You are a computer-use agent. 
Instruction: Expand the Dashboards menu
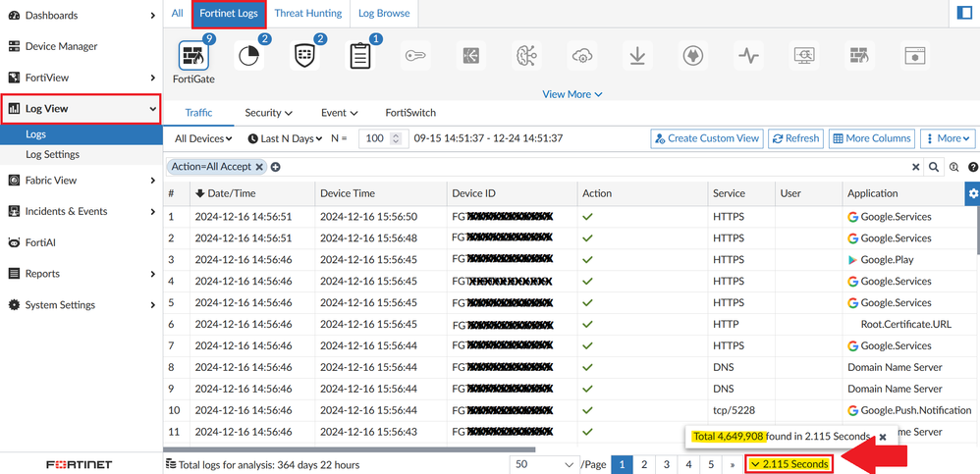coord(82,15)
